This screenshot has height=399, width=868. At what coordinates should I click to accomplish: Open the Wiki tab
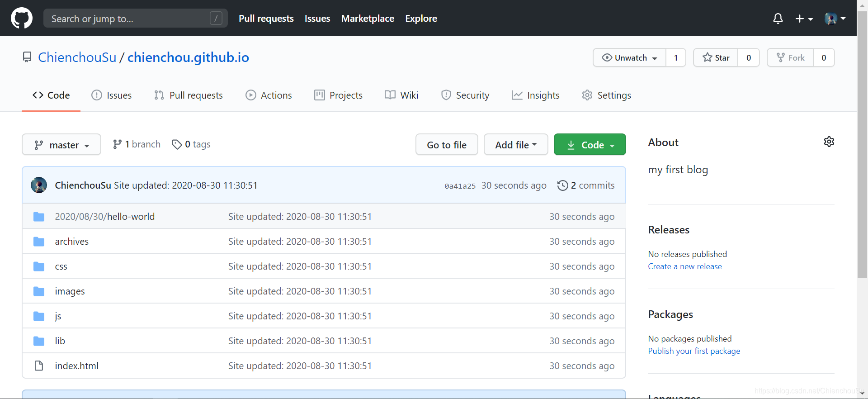pos(401,95)
